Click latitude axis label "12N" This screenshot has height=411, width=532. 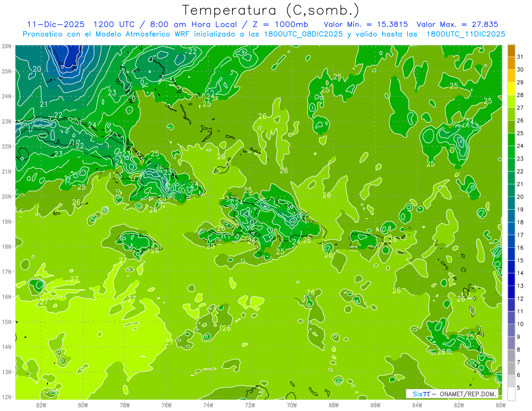click(6, 397)
